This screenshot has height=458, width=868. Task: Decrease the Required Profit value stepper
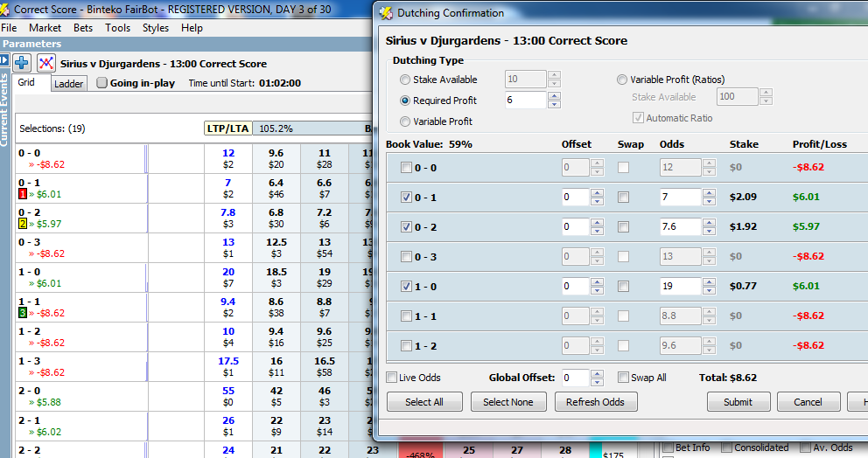click(554, 105)
